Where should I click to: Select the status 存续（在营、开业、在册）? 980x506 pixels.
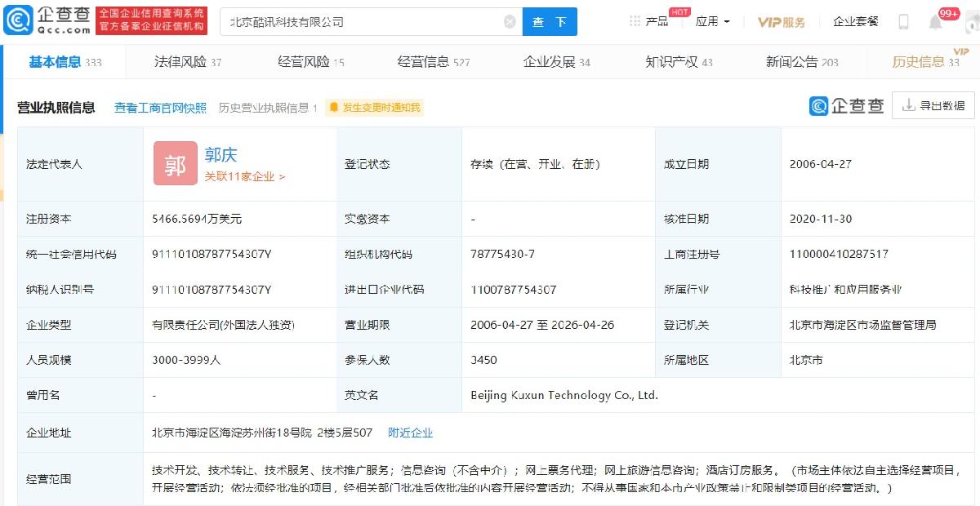click(536, 164)
